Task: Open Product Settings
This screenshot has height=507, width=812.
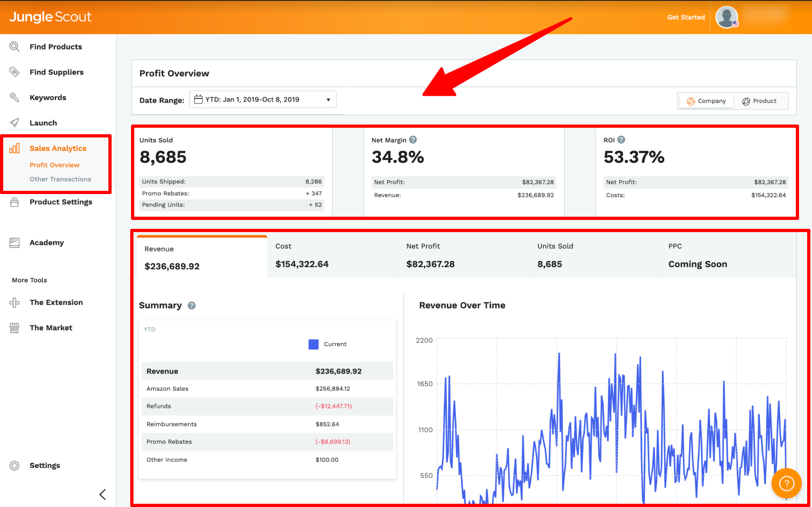Action: coord(61,202)
